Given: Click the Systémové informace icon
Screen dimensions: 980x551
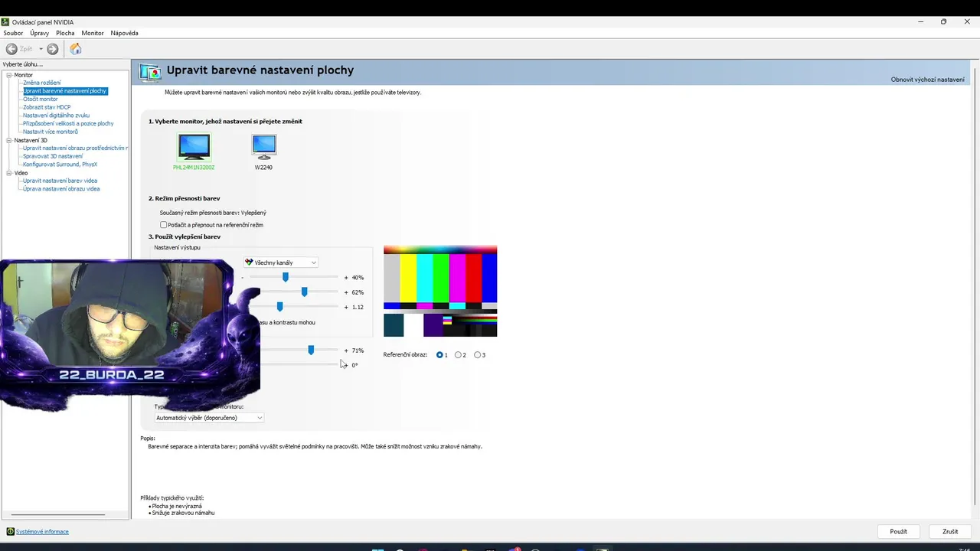Looking at the screenshot, I should point(10,531).
